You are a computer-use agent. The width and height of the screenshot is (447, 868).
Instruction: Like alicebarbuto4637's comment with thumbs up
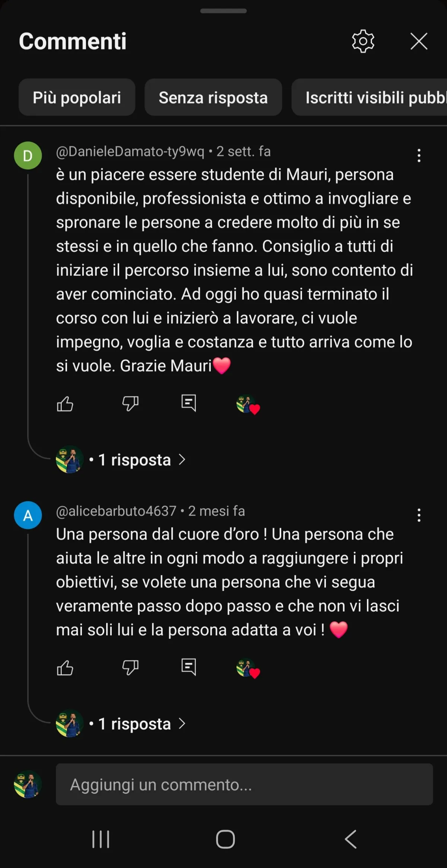65,667
